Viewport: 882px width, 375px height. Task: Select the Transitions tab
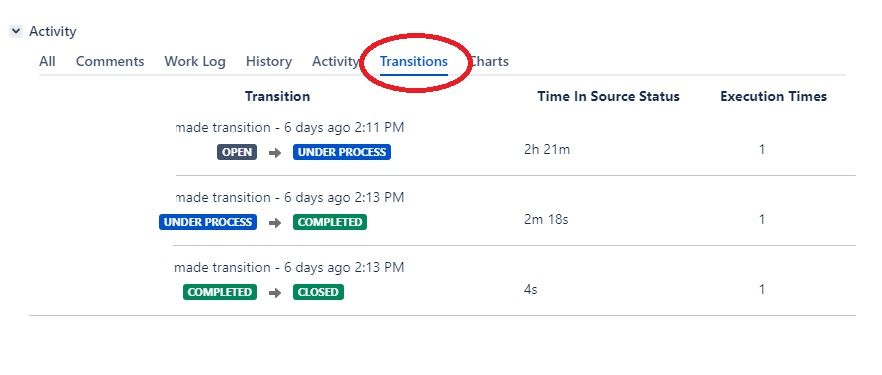point(414,61)
